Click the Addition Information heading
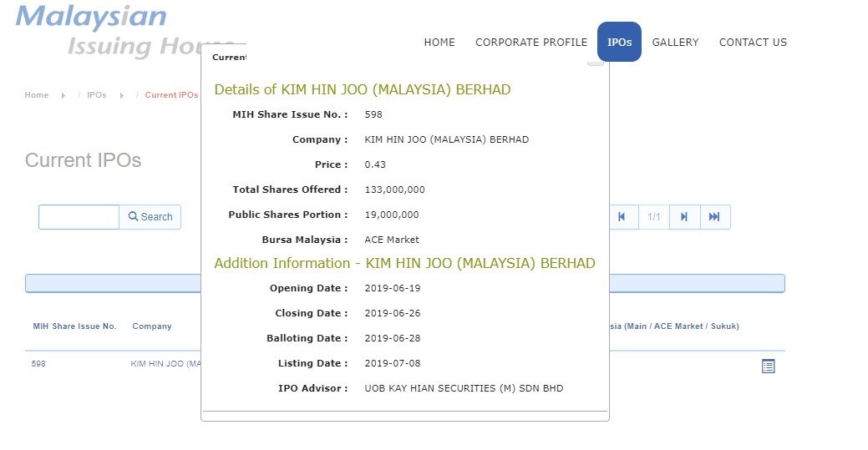The image size is (868, 450). tap(404, 263)
